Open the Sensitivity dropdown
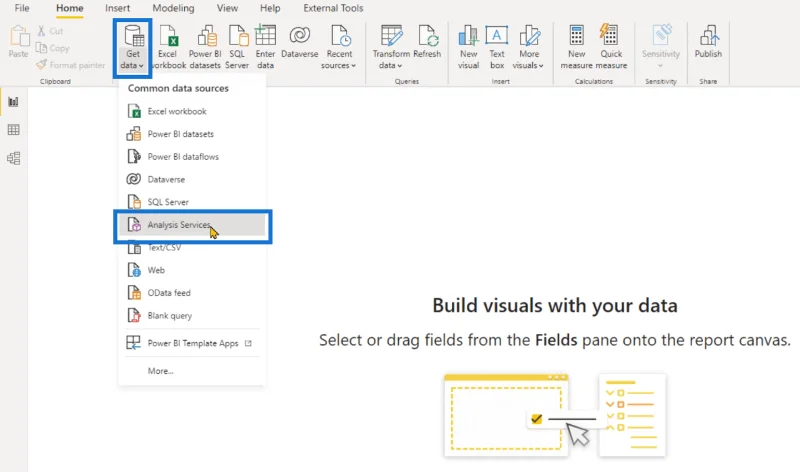 [x=661, y=47]
